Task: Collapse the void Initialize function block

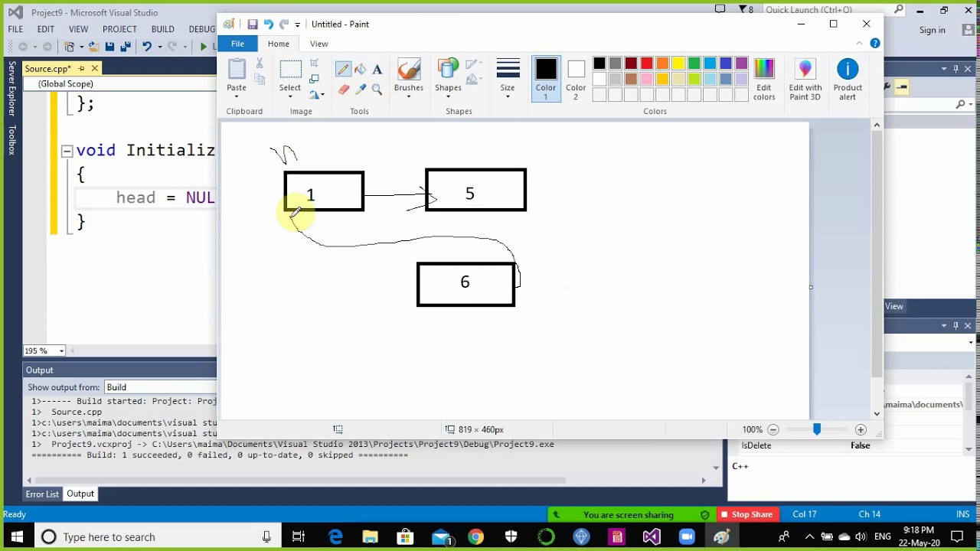Action: tap(67, 151)
